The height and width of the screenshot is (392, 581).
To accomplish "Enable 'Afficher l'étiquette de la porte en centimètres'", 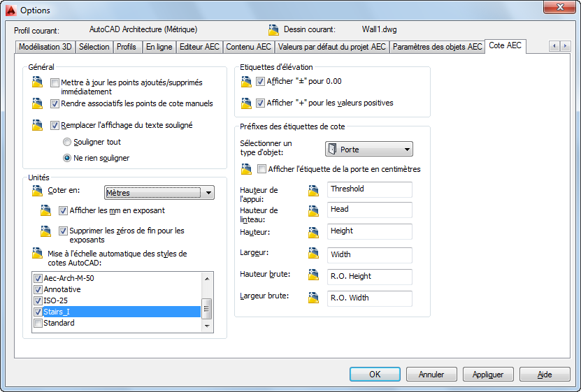I will click(262, 169).
